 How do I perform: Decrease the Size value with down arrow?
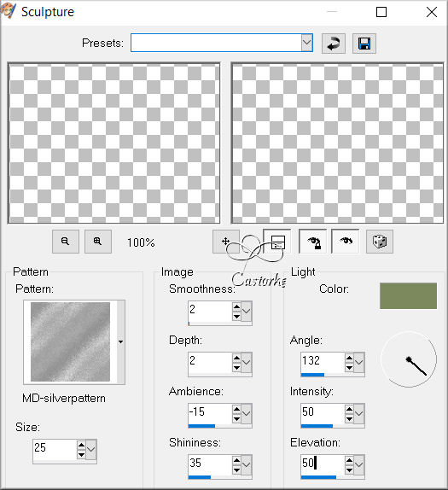82,454
